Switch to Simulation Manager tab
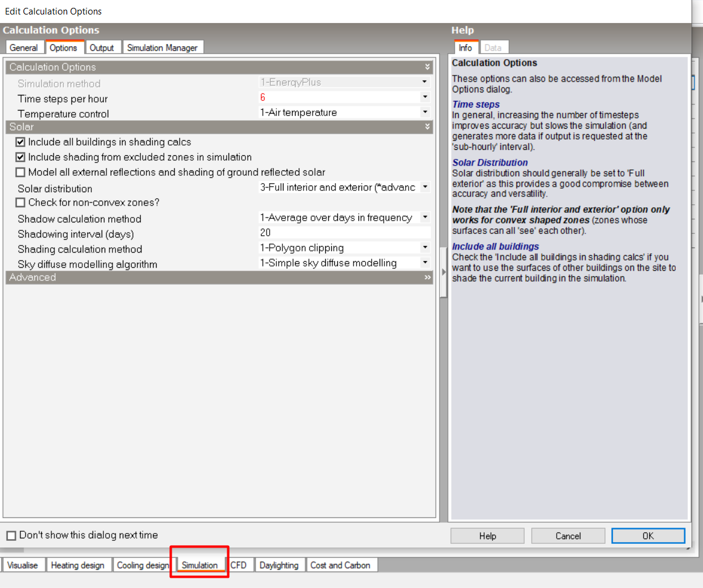Viewport: 703px width, 588px height. coord(162,48)
